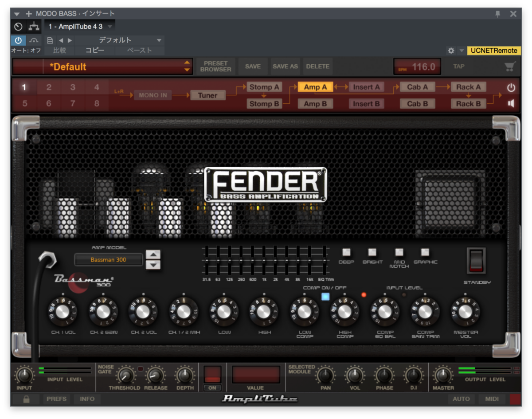532x419 pixels.
Task: Click the AUTO button
Action: point(461,399)
